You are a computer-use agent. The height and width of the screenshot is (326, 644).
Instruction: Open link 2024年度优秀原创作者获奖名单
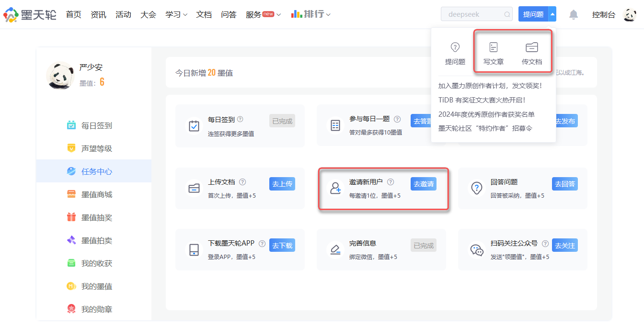[x=486, y=114]
